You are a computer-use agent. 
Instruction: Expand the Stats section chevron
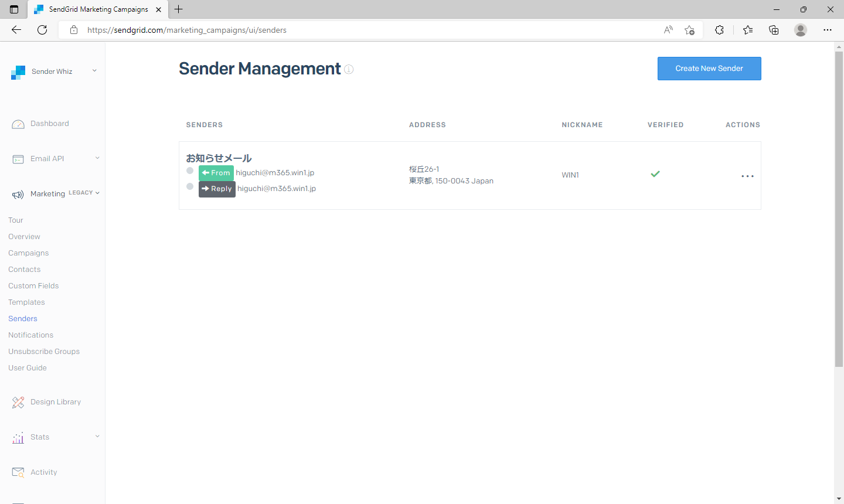point(97,437)
